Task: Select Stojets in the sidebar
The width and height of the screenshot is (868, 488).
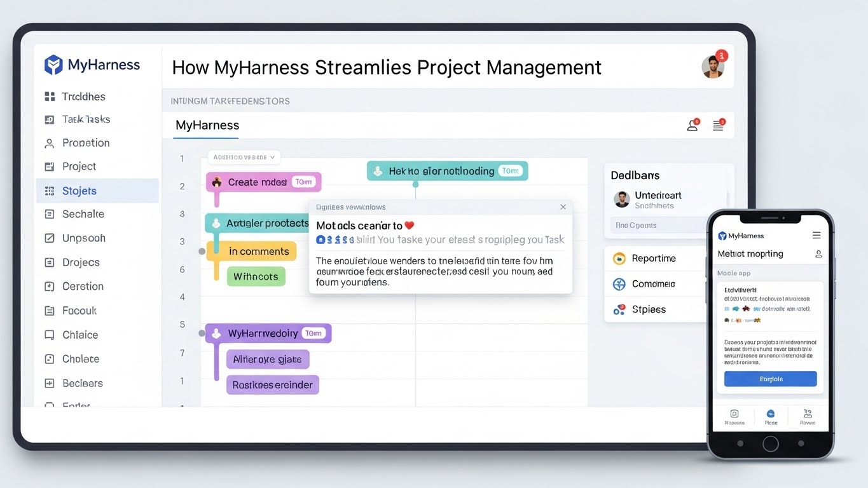Action: (x=79, y=191)
